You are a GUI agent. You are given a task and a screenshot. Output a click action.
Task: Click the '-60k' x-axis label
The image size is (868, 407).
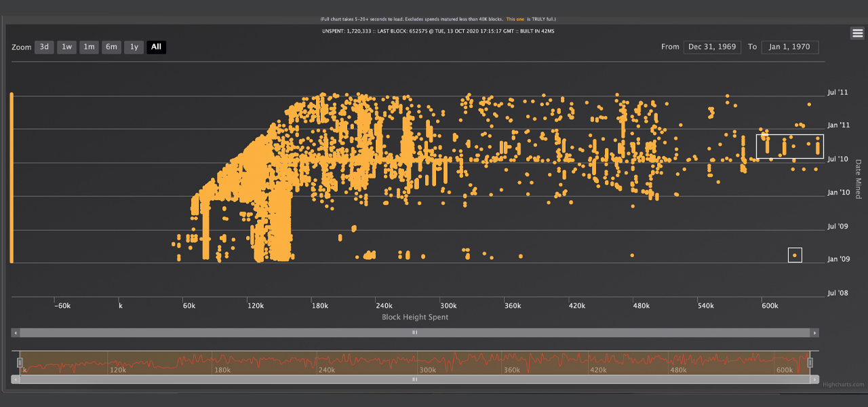pyautogui.click(x=62, y=306)
